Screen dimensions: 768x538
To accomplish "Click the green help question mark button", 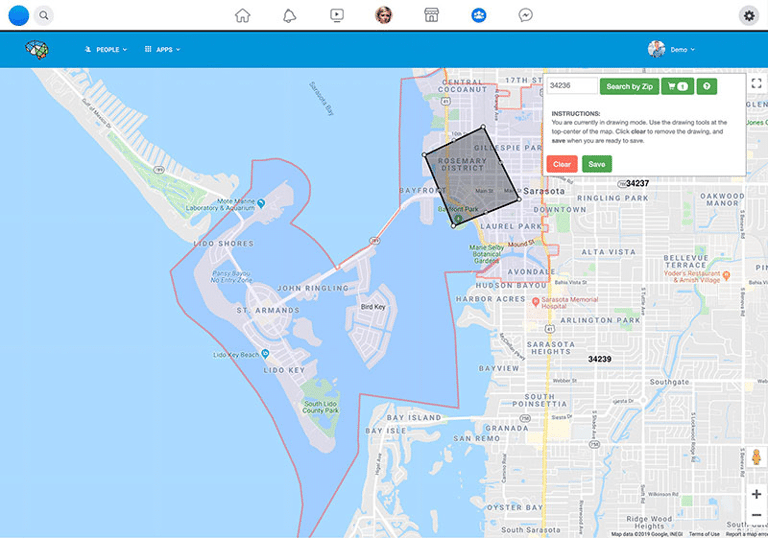I will 706,87.
